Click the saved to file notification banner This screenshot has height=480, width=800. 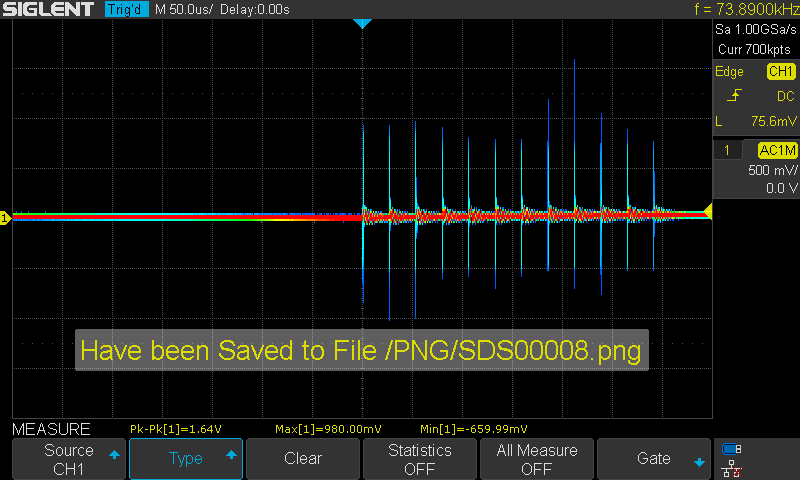362,350
